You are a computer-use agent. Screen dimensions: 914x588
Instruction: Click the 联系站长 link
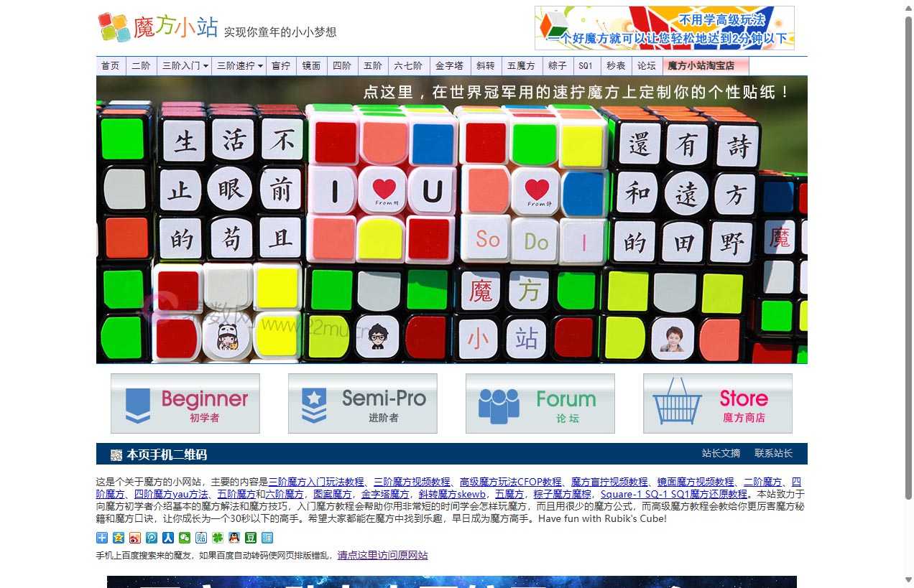(773, 454)
